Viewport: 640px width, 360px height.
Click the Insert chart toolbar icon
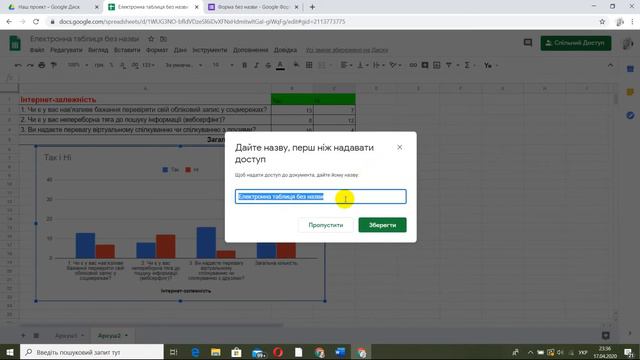437,65
